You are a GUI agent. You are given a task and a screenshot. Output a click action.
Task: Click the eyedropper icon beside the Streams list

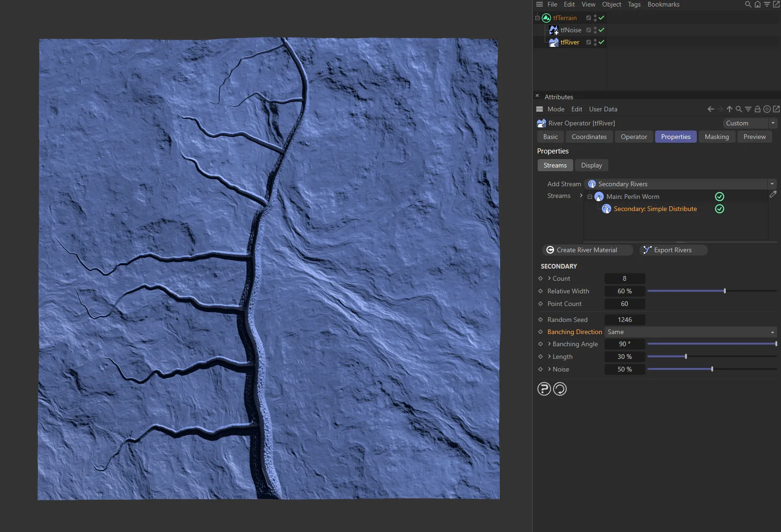pos(773,194)
